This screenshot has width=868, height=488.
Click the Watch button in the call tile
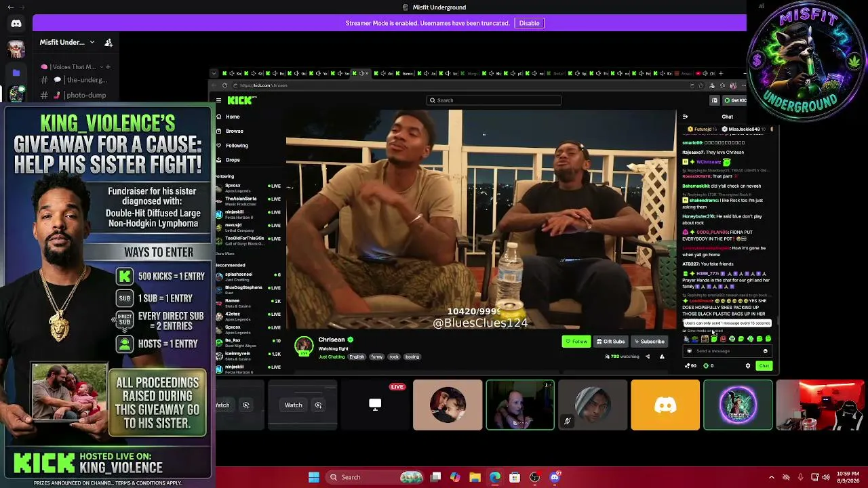(x=294, y=405)
